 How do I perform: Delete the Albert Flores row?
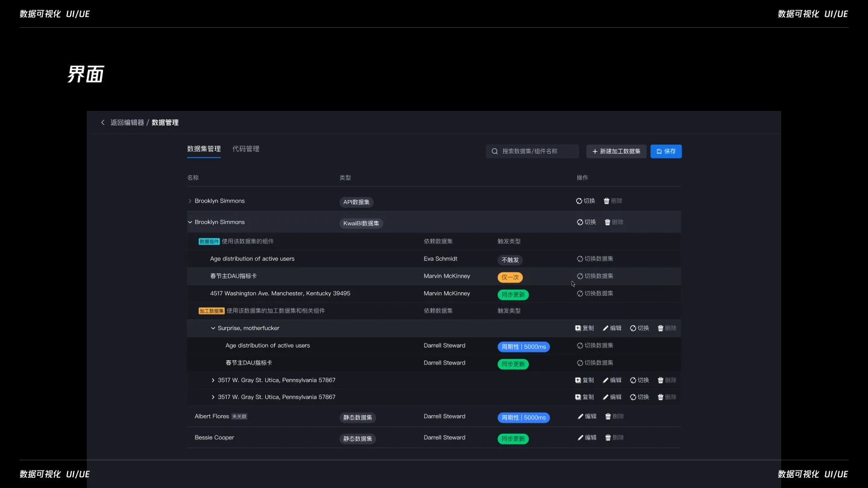pos(614,417)
